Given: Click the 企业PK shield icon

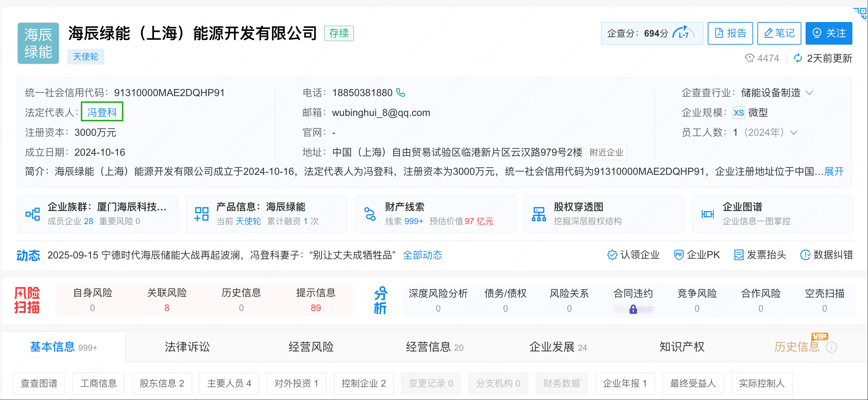Looking at the screenshot, I should tap(679, 255).
